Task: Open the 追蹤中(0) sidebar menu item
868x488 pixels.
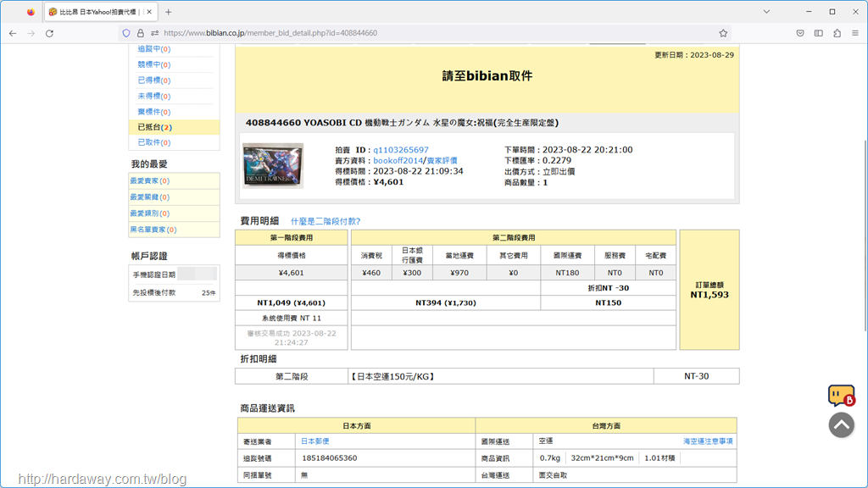Action: [x=154, y=49]
